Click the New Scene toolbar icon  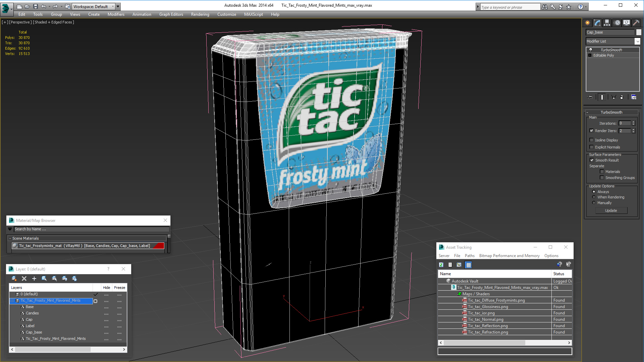coord(19,6)
